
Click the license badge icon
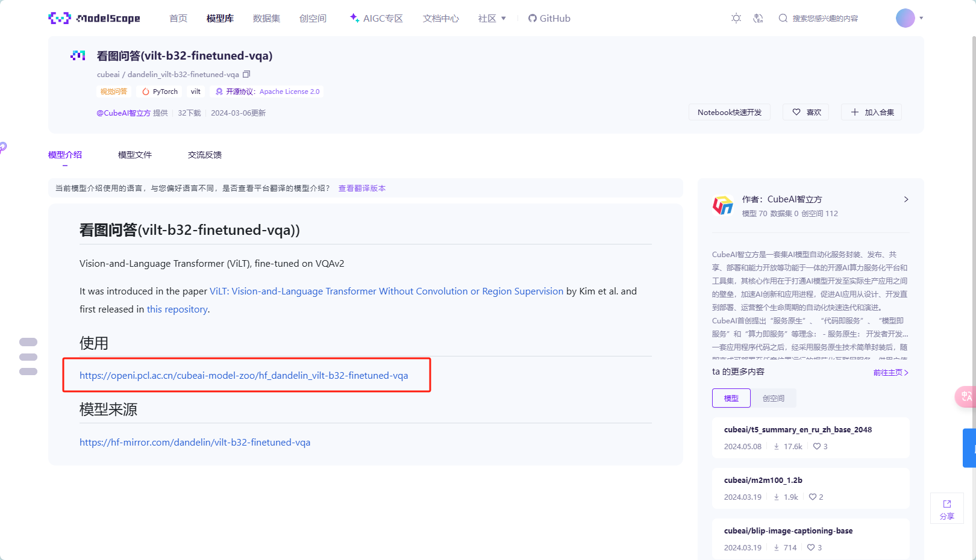(219, 92)
